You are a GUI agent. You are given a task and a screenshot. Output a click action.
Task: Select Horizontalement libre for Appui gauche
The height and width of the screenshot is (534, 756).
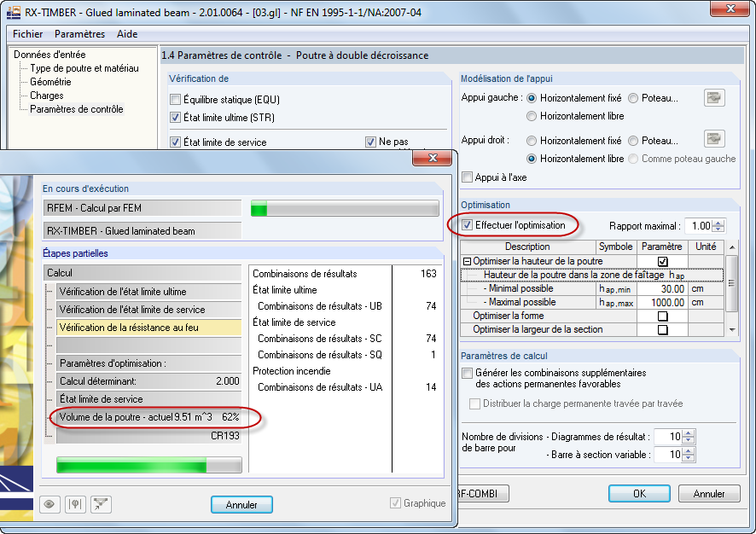[531, 114]
